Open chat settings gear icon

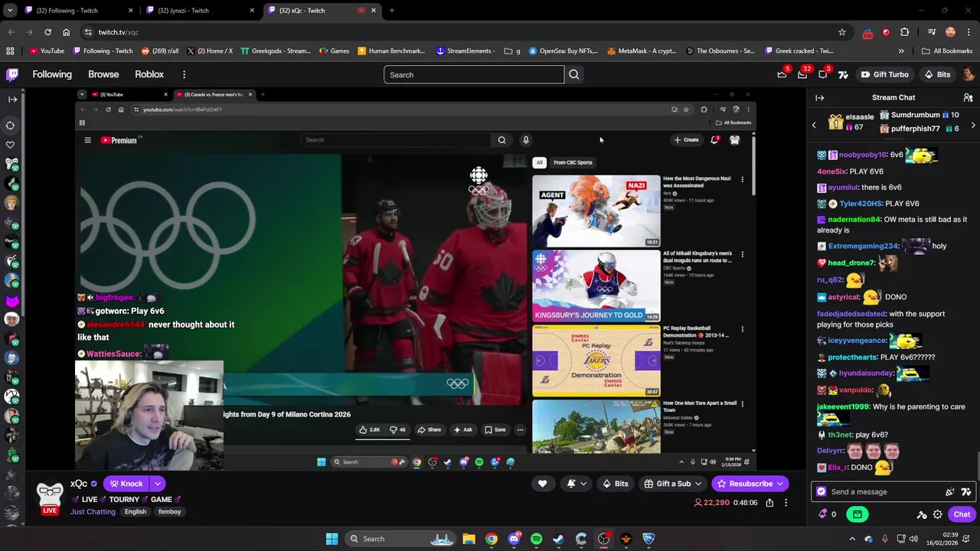[x=937, y=514]
